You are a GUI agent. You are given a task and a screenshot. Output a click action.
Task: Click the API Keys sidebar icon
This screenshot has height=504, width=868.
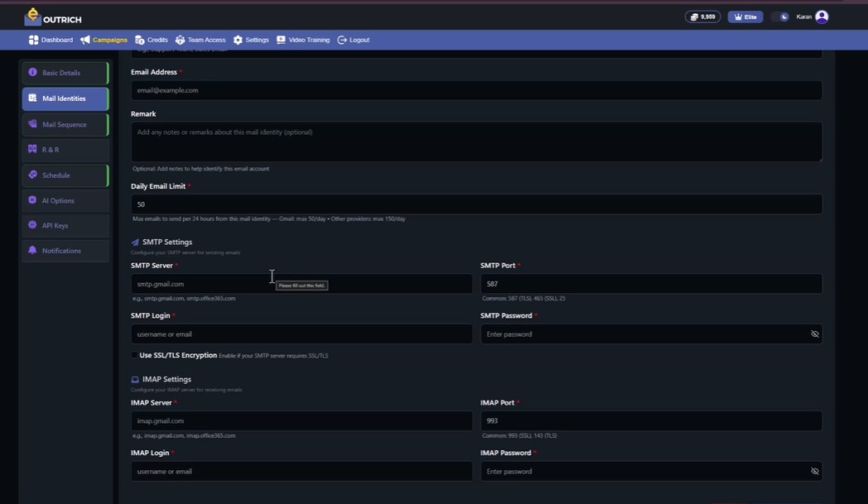point(32,225)
